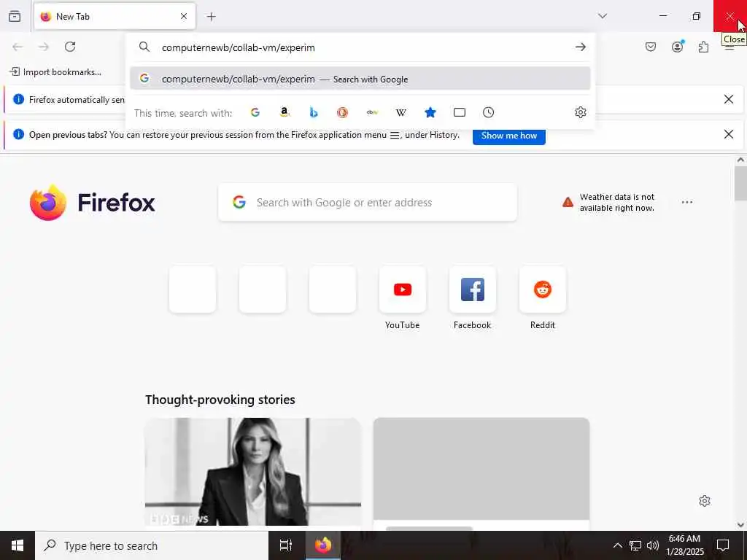The height and width of the screenshot is (560, 747).
Task: Open the network tray icon
Action: click(x=635, y=545)
